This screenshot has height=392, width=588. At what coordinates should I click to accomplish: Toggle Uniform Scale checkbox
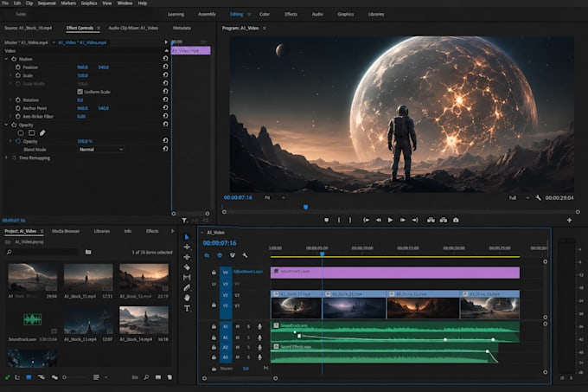click(x=80, y=92)
